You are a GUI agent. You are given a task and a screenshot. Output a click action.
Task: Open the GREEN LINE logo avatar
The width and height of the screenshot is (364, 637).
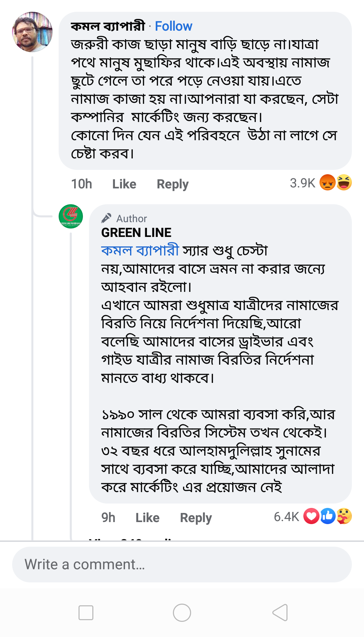pyautogui.click(x=71, y=216)
